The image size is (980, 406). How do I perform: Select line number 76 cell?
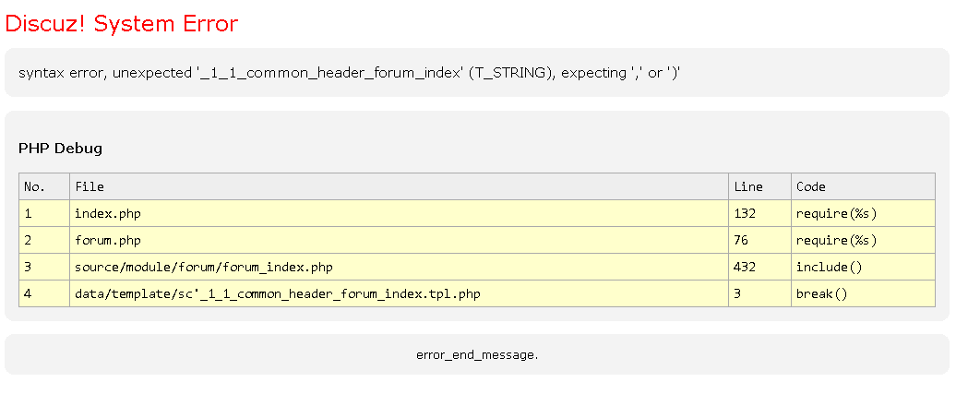pyautogui.click(x=741, y=240)
